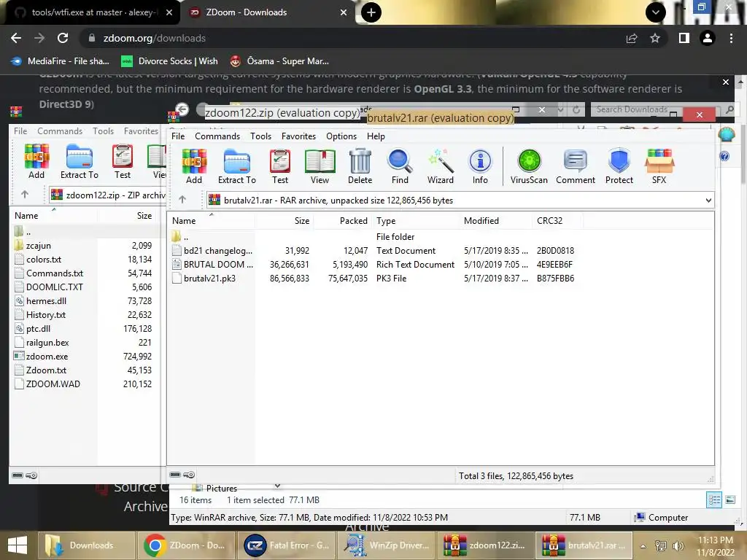Bookmark this page with star icon
Image resolution: width=747 pixels, height=560 pixels.
tap(655, 38)
